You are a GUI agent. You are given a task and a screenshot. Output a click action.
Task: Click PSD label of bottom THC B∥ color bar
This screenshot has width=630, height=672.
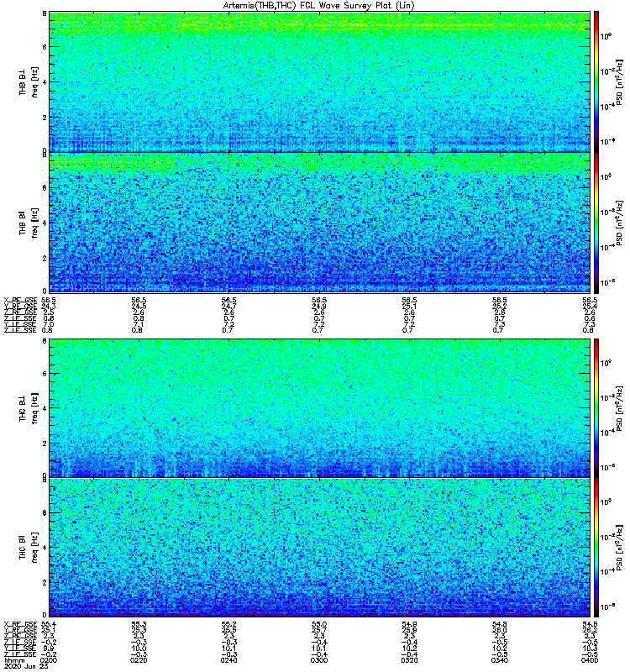pyautogui.click(x=619, y=548)
